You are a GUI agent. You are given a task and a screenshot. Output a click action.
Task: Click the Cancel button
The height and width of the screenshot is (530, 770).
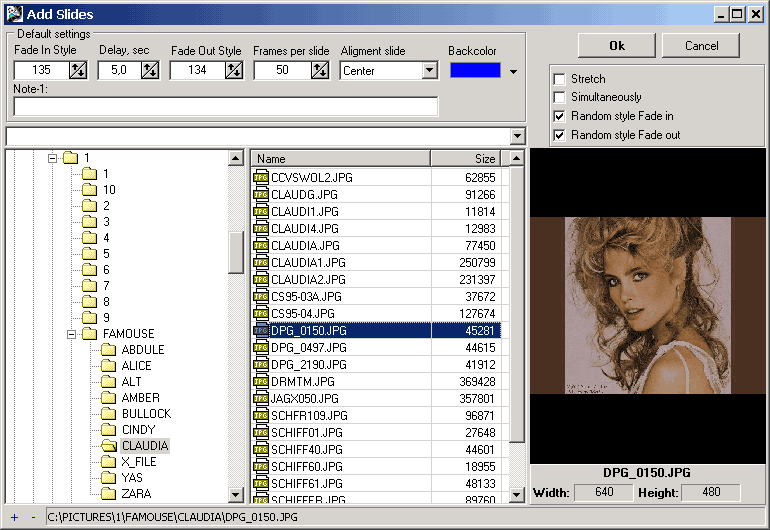(702, 46)
